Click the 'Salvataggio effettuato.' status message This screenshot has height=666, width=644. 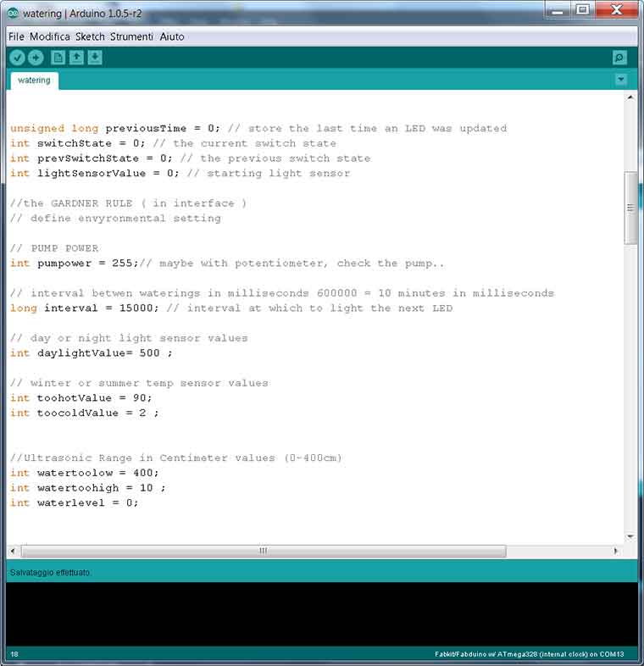[x=50, y=573]
